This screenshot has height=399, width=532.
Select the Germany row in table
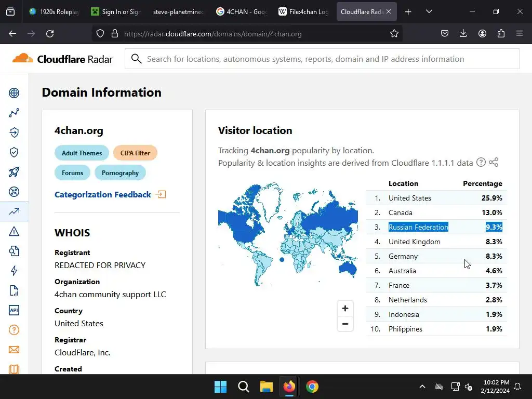436,257
